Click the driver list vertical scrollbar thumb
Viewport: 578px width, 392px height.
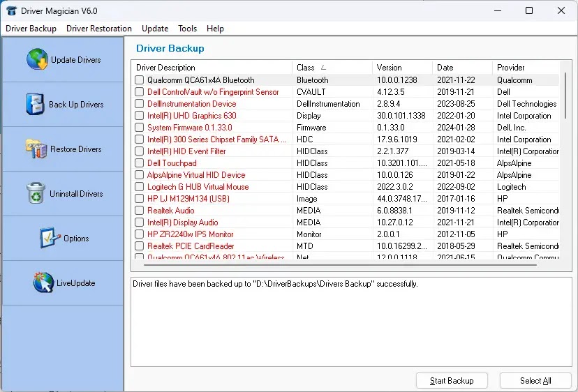click(565, 96)
